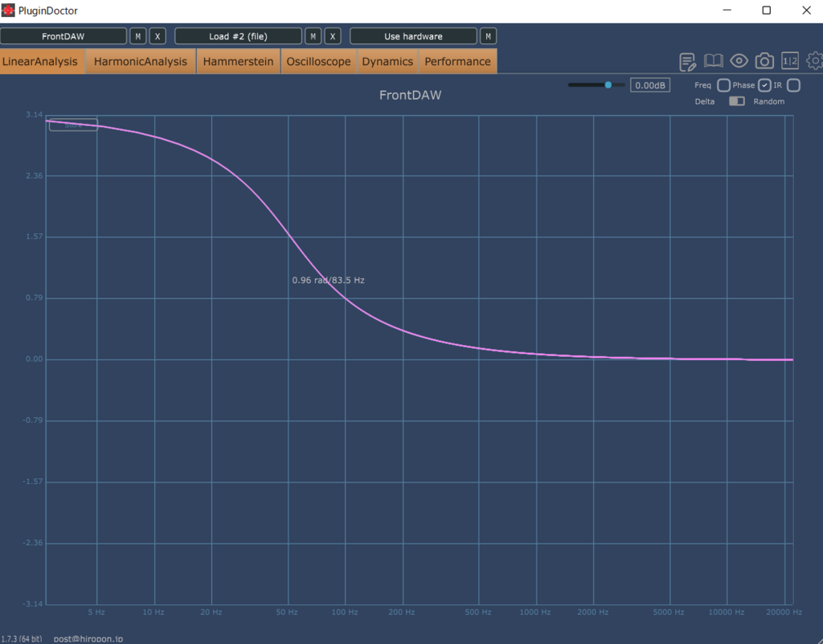Screen dimensions: 823x644
Task: Open Load #2 (file) plugin selector
Action: click(238, 36)
